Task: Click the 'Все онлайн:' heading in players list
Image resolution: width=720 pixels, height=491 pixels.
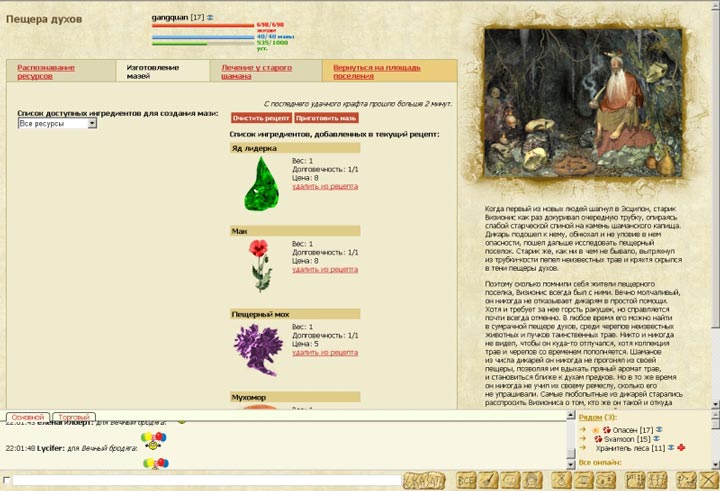Action: (x=600, y=463)
